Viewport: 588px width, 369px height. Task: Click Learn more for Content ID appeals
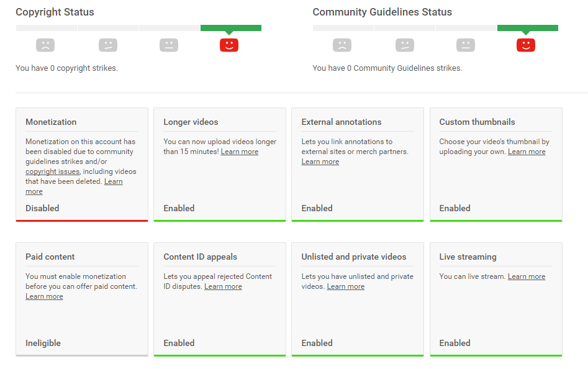pyautogui.click(x=223, y=286)
